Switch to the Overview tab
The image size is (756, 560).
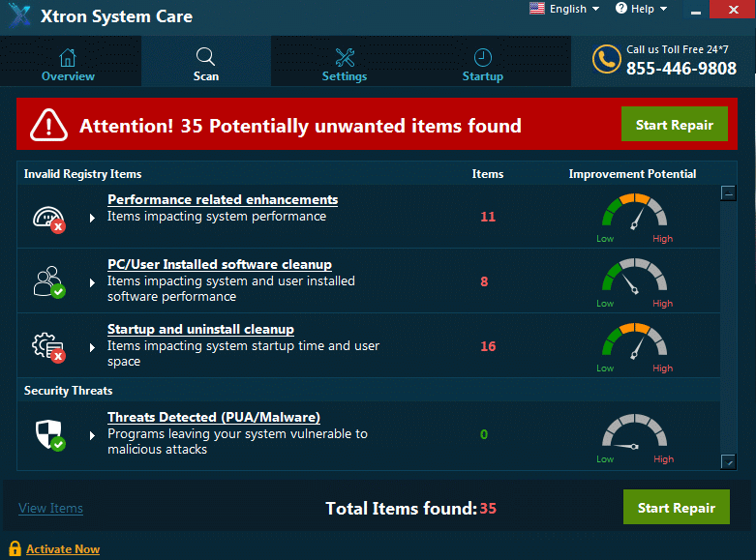[x=68, y=65]
